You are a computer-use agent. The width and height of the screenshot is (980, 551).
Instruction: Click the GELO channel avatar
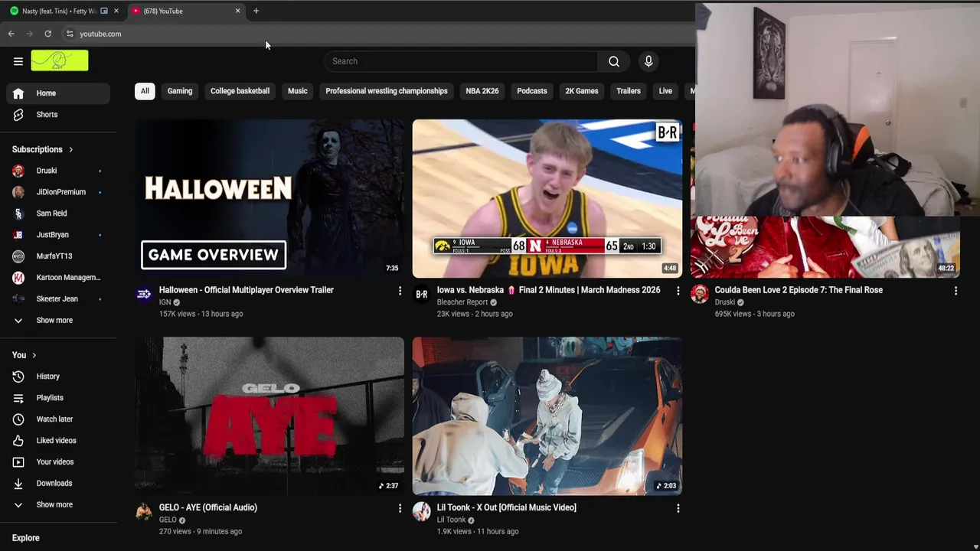point(144,512)
